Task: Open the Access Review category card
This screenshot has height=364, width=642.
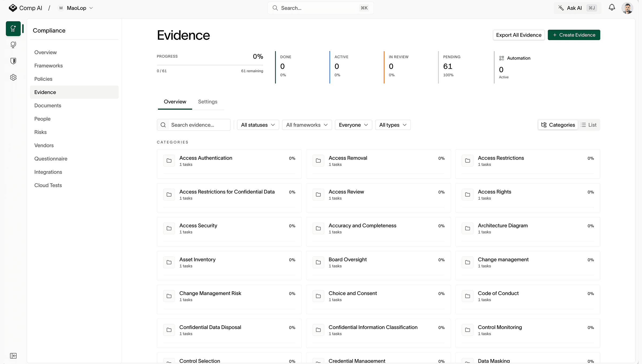Action: tap(378, 198)
